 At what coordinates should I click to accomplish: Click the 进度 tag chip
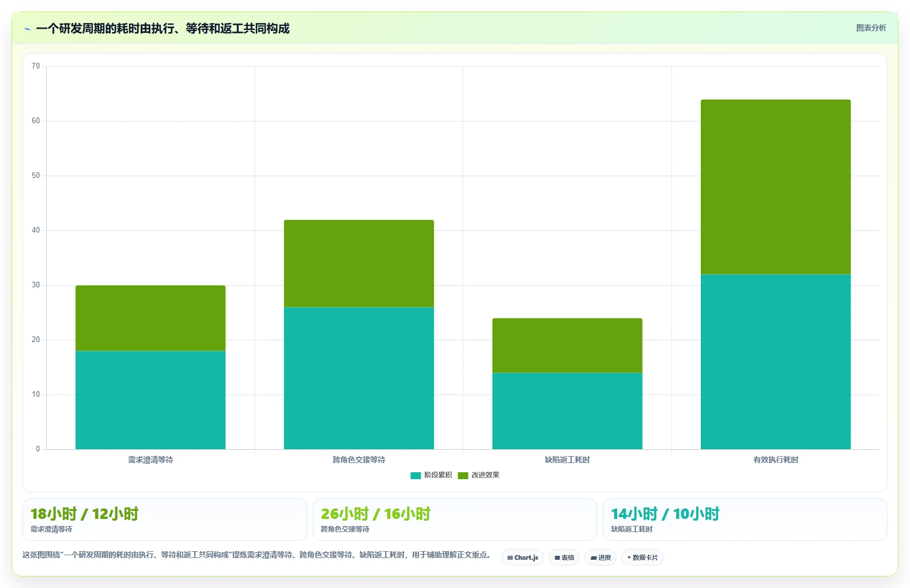click(x=601, y=557)
